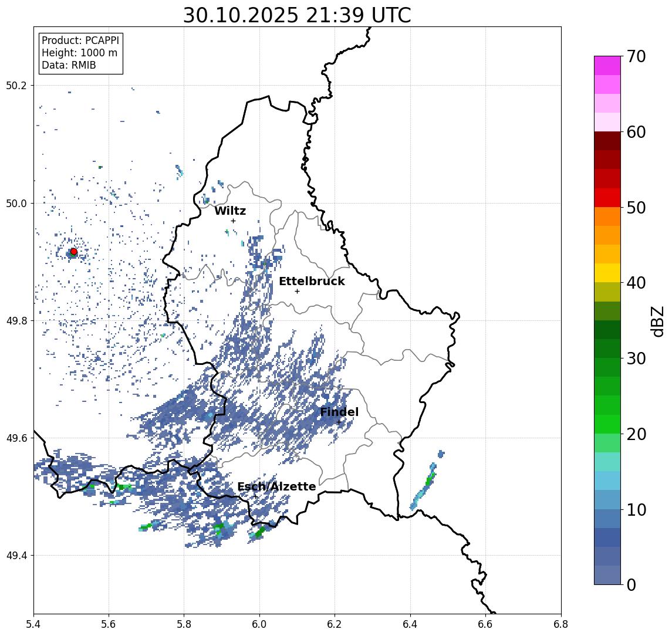Click the 6.2 longitude axis label
This screenshot has height=636, width=672.
click(x=335, y=624)
